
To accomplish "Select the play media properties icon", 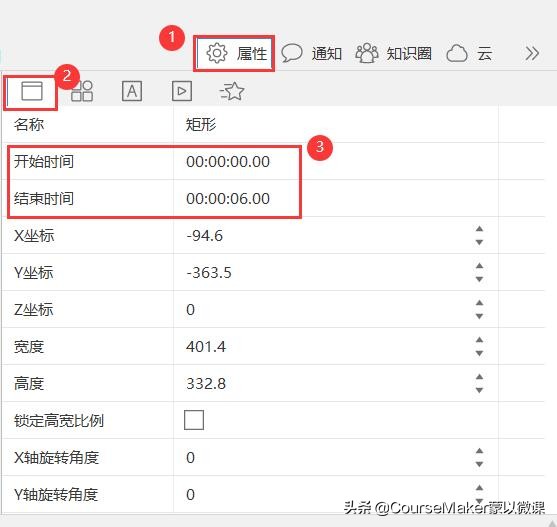I will point(182,91).
